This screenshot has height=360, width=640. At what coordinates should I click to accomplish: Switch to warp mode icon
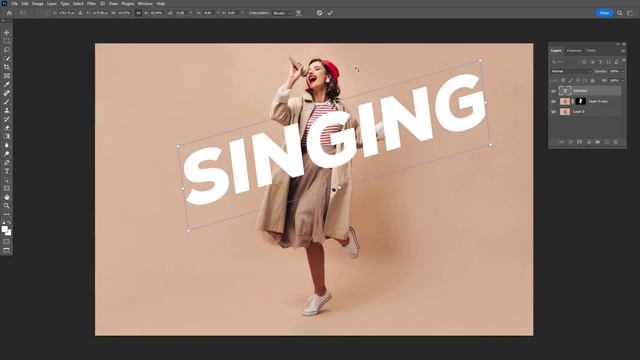299,13
